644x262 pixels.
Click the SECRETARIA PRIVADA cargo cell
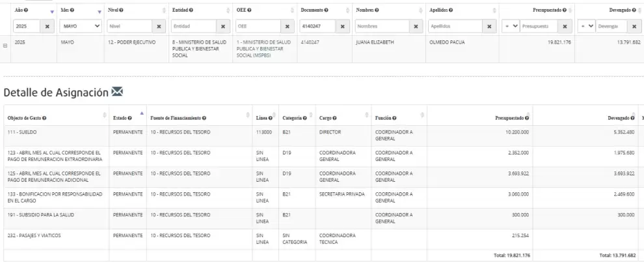[343, 198]
